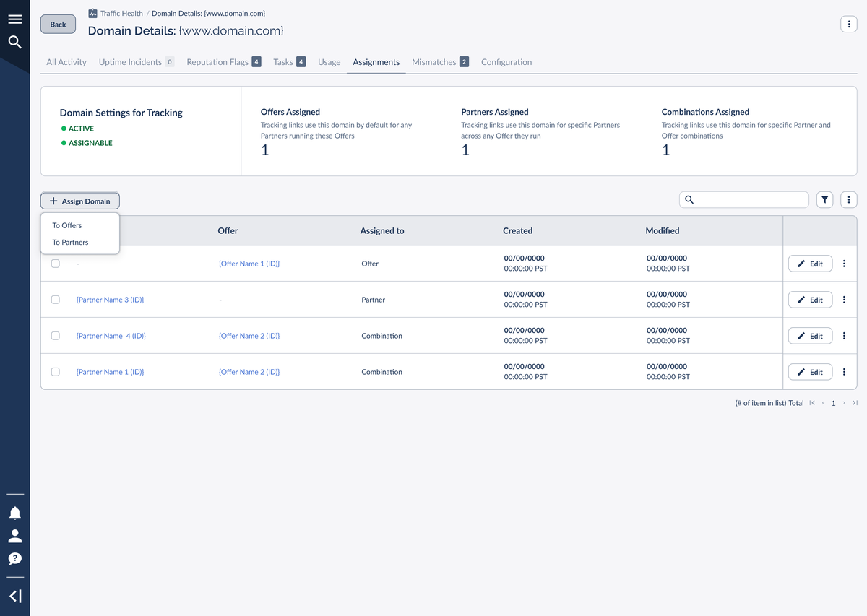Screen dimensions: 867x616
Task: Open row menu for Offer Name 1 row
Action: pyautogui.click(x=844, y=264)
